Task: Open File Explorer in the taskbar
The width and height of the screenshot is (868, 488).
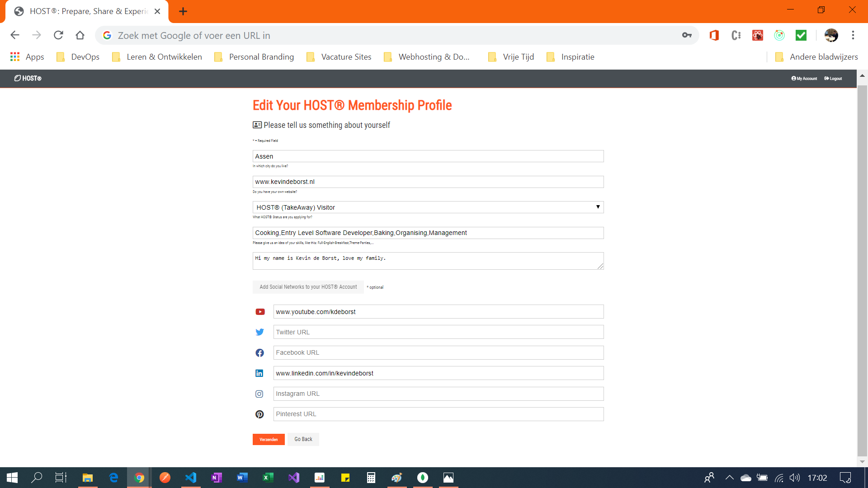Action: pos(88,478)
